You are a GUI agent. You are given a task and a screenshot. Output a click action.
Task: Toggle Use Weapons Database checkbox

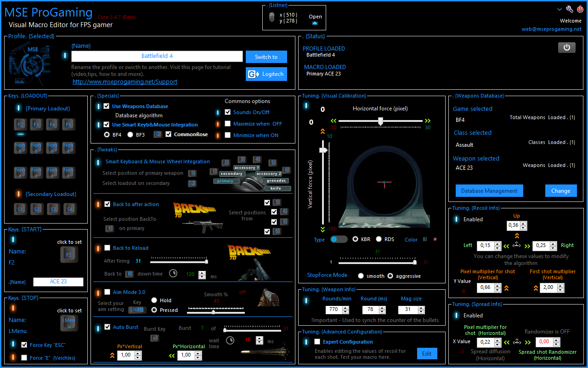107,106
